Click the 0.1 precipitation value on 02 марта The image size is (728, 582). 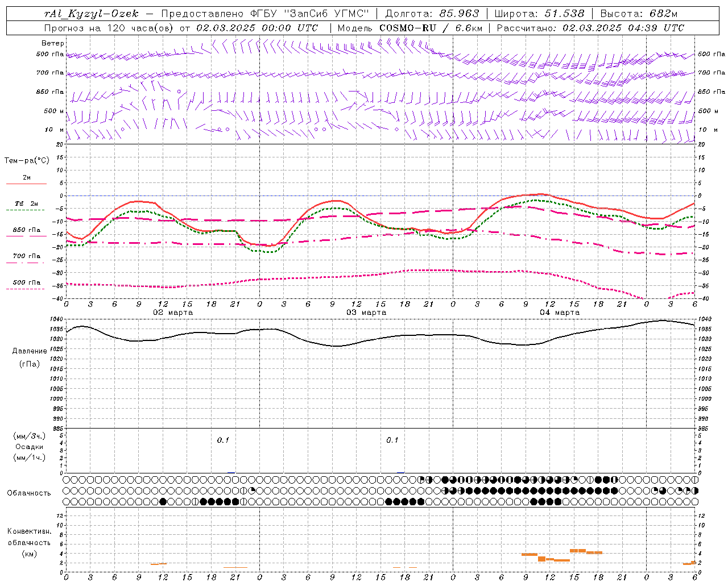[x=223, y=440]
